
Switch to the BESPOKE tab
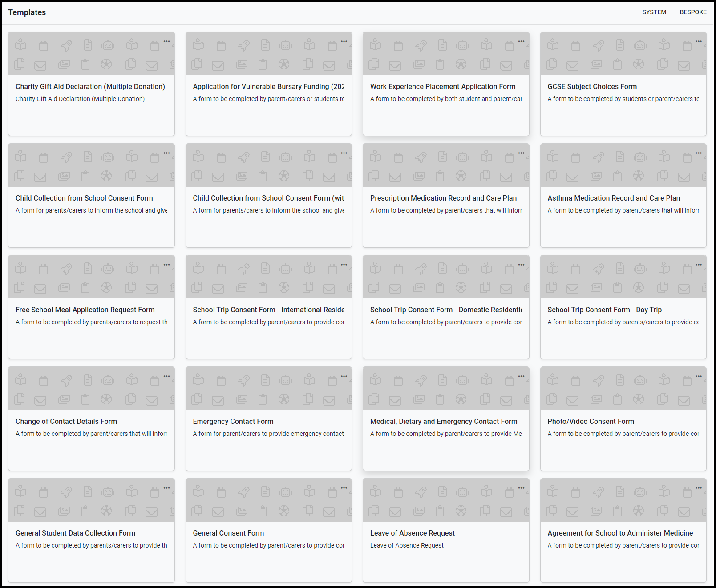[x=693, y=12]
